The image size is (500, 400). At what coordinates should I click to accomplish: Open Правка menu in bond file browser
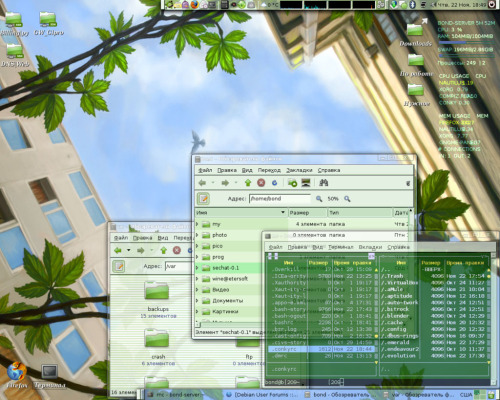tap(227, 170)
